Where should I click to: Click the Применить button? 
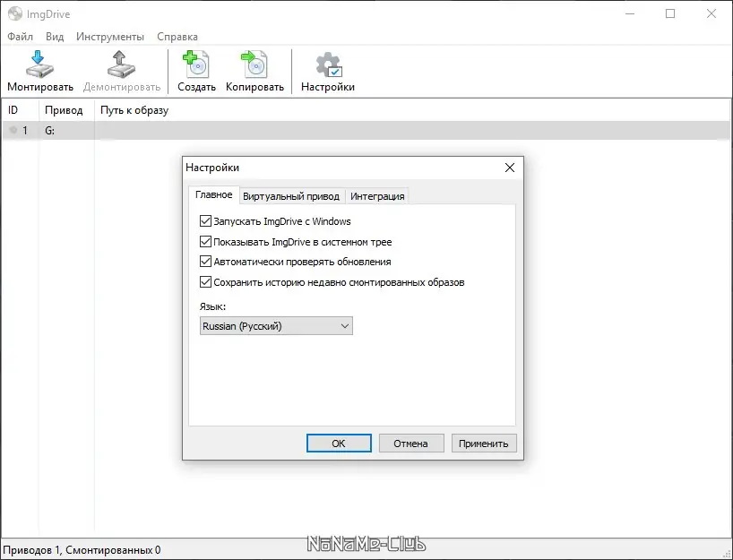(484, 444)
